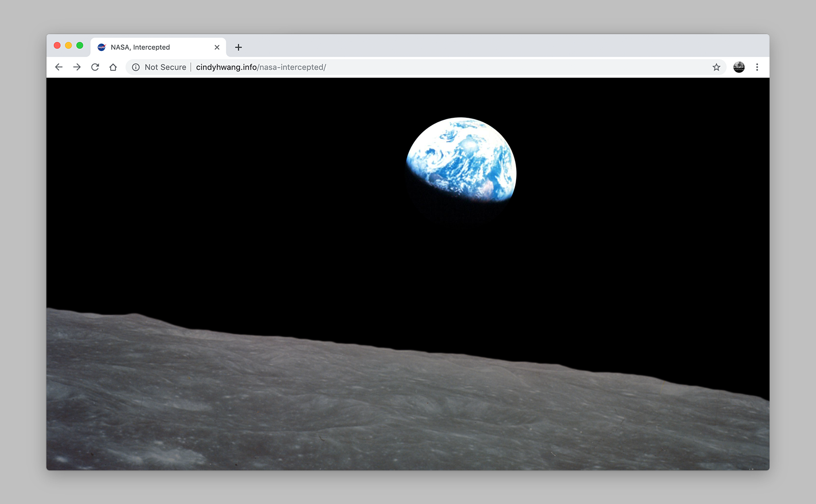Click the Earth in the photo
The image size is (816, 504).
(462, 158)
